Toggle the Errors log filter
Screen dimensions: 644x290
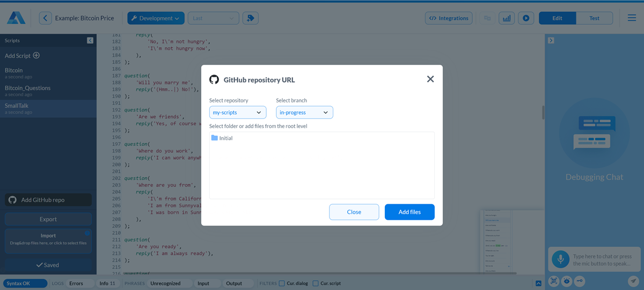pyautogui.click(x=76, y=284)
